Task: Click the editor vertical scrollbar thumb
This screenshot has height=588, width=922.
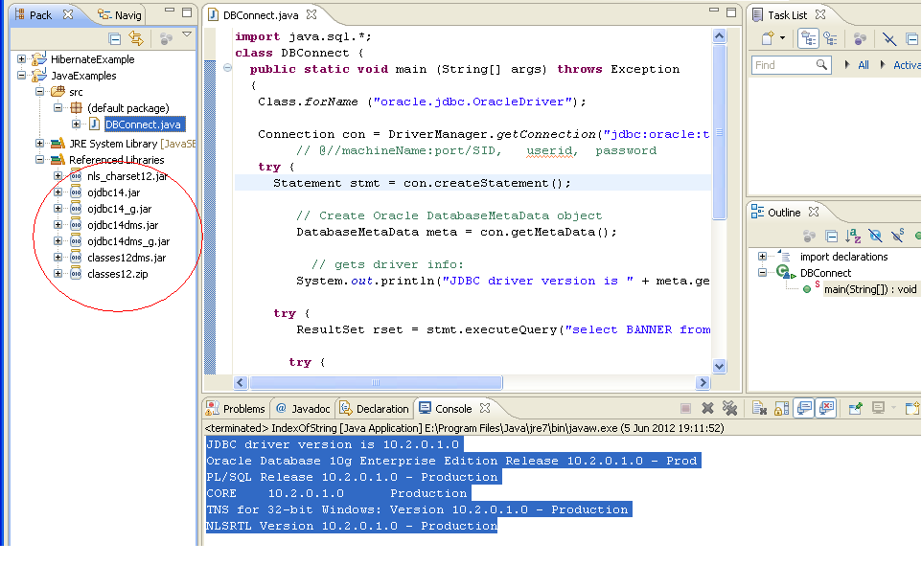Action: coord(719,132)
